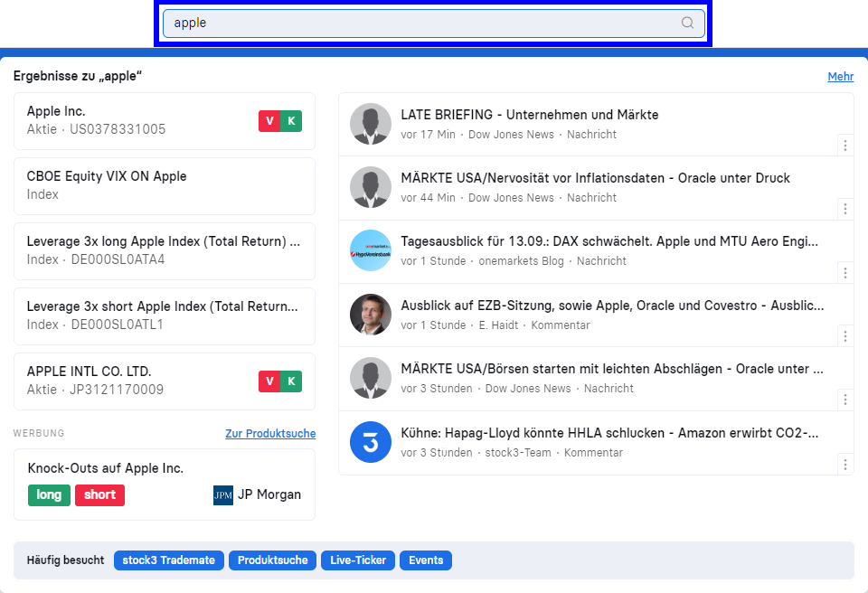
Task: Open CBOE Equity VIX ON Apple result
Action: pyautogui.click(x=165, y=186)
